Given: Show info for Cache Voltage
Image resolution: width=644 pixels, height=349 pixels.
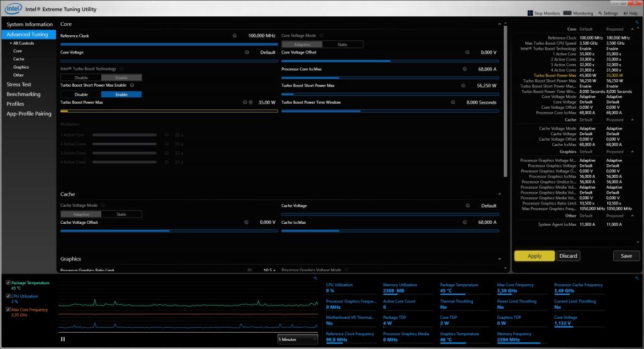Looking at the screenshot, I should click(x=467, y=206).
